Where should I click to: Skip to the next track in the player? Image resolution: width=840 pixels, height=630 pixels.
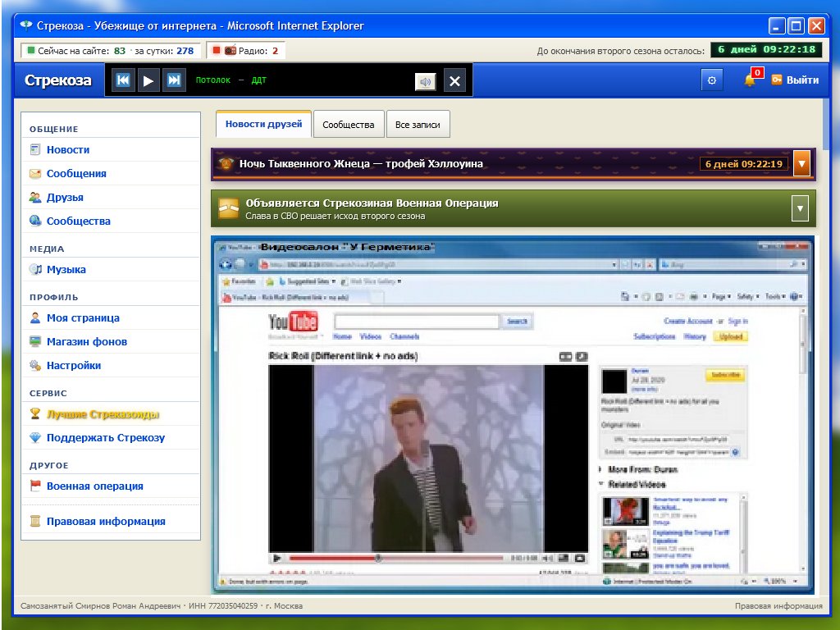[x=174, y=80]
